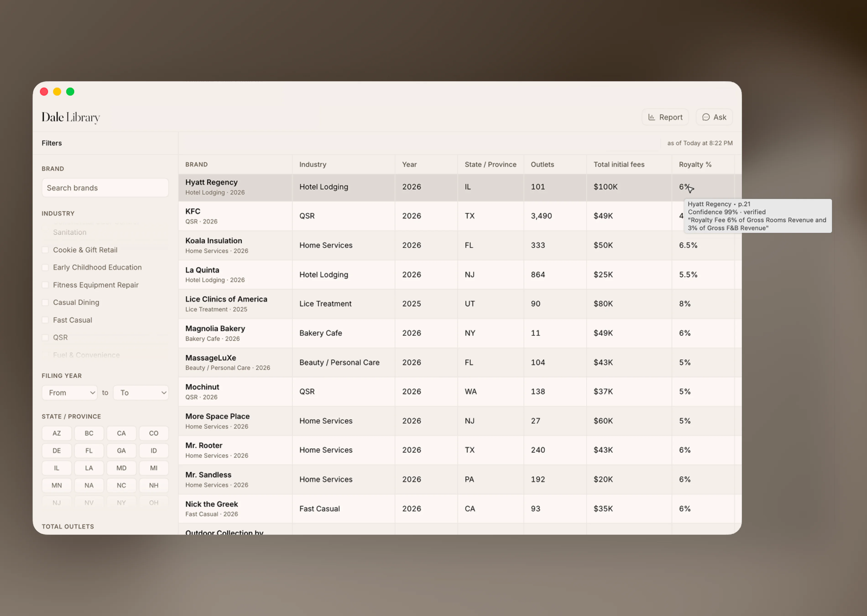Click the Filters panel heading
Screen dimensions: 867x616
52,143
